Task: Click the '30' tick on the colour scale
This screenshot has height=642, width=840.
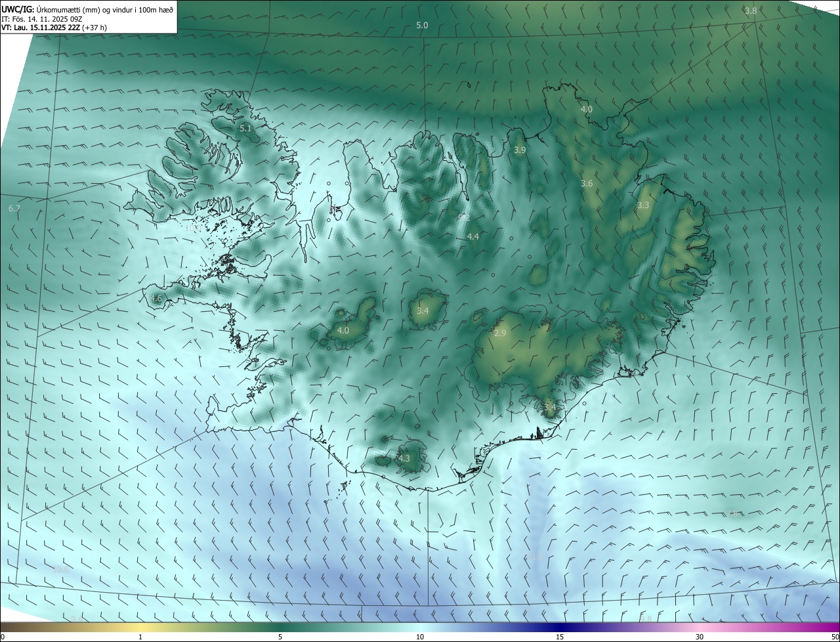Action: tap(700, 637)
